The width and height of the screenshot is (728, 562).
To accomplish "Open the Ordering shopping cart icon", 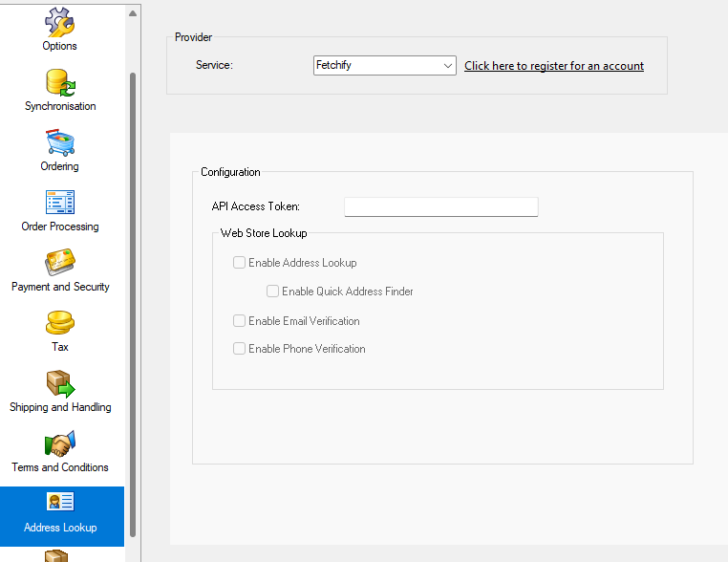I will coord(60,142).
